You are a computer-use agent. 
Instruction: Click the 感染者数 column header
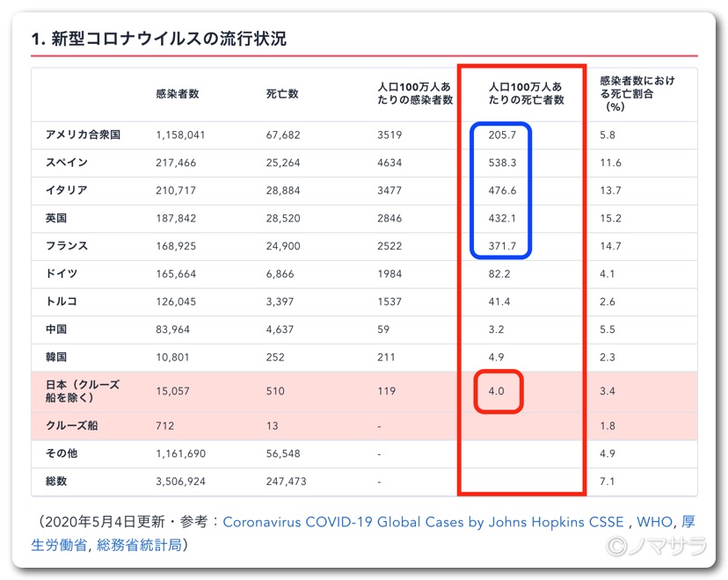tap(177, 94)
